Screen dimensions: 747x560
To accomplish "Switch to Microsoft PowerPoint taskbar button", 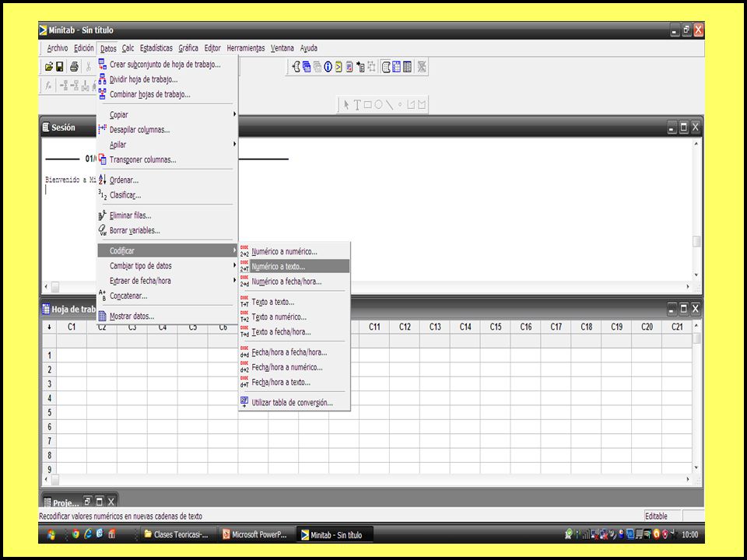I will pyautogui.click(x=255, y=534).
